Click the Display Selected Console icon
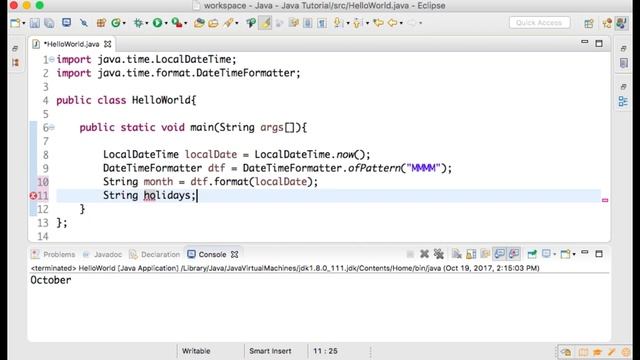Viewport: 640px width, 360px height. [547, 254]
